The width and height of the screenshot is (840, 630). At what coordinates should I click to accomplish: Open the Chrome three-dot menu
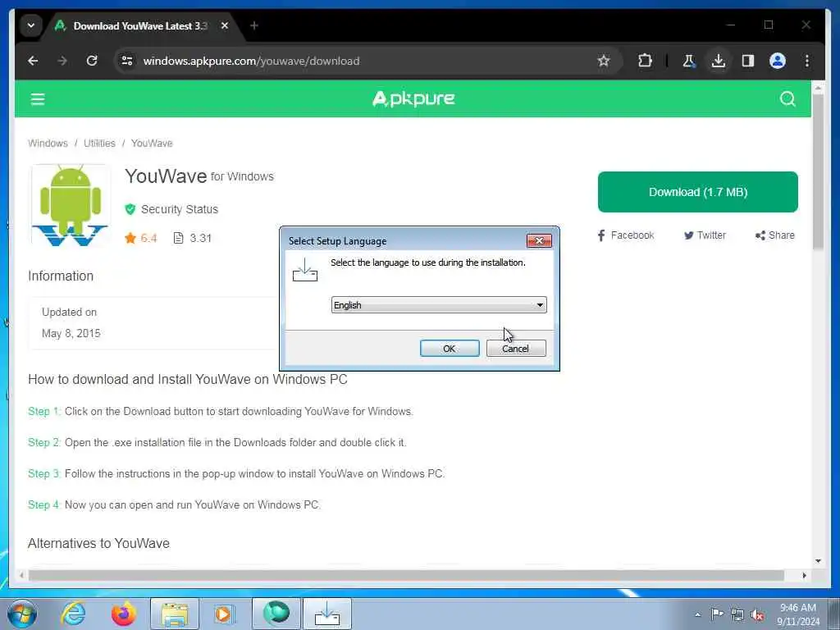click(807, 61)
